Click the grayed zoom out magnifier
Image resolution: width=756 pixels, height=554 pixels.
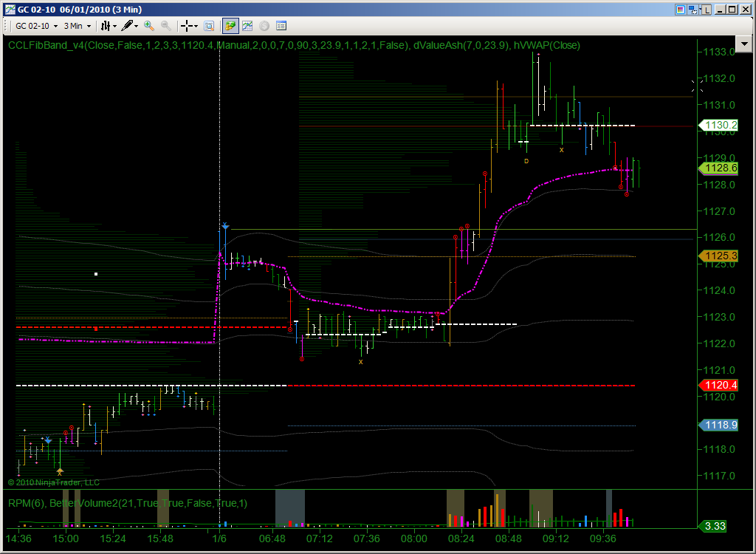(165, 26)
